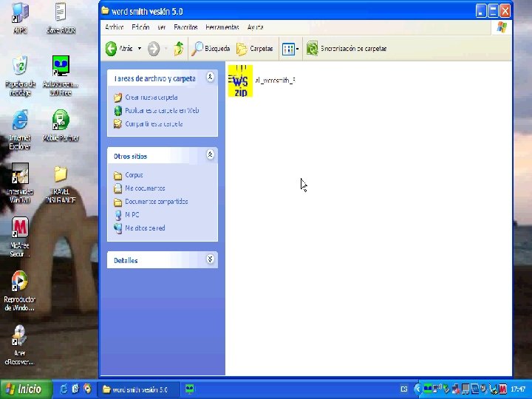532x399 pixels.
Task: Click the AutoScreen taskbar button
Action: pyautogui.click(x=190, y=389)
